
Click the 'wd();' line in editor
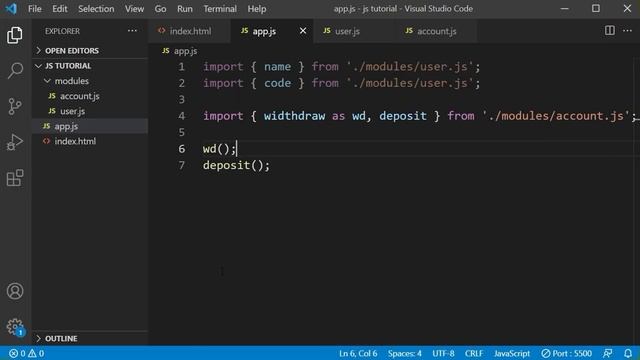pyautogui.click(x=220, y=149)
